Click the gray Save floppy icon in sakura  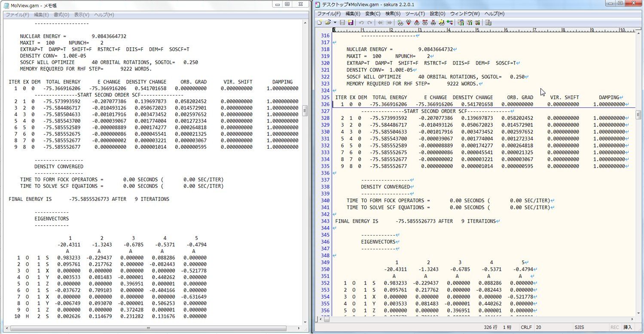pos(342,22)
